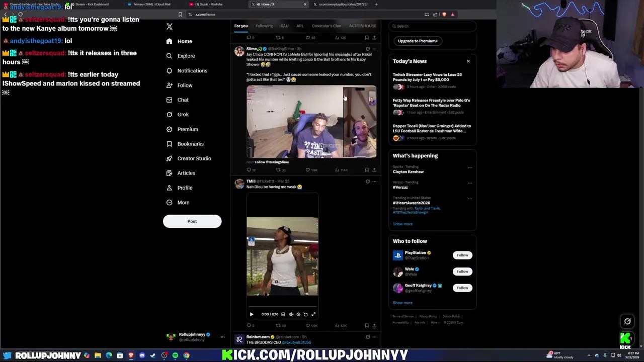Follow the PlayStation account
The width and height of the screenshot is (644, 362).
coord(462,255)
